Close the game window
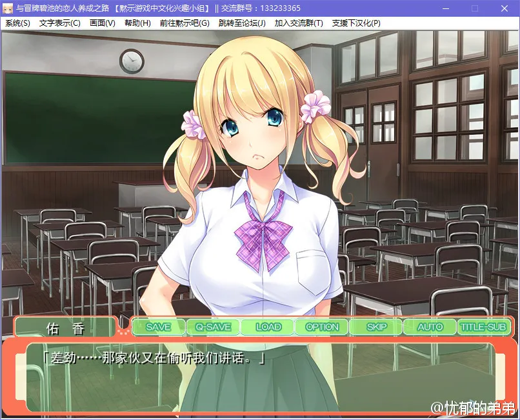This screenshot has width=520, height=420. click(505, 8)
